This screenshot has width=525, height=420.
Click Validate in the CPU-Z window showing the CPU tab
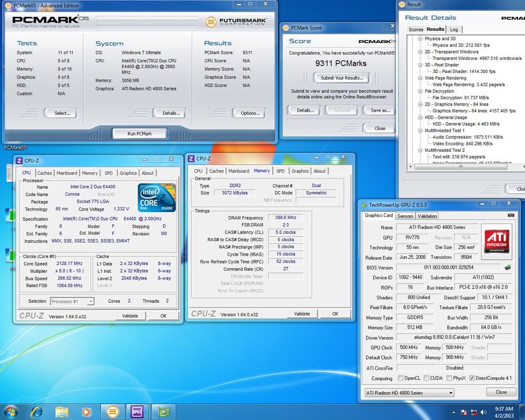pyautogui.click(x=130, y=316)
